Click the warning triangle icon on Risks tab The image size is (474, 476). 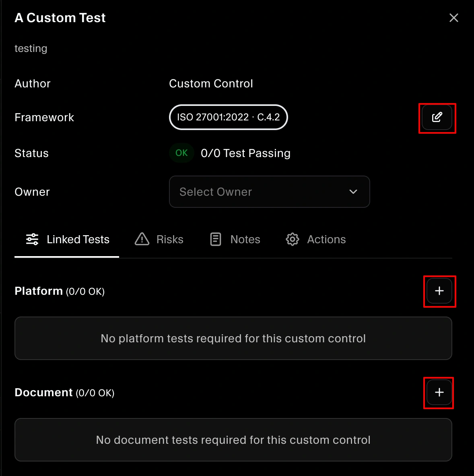[142, 239]
